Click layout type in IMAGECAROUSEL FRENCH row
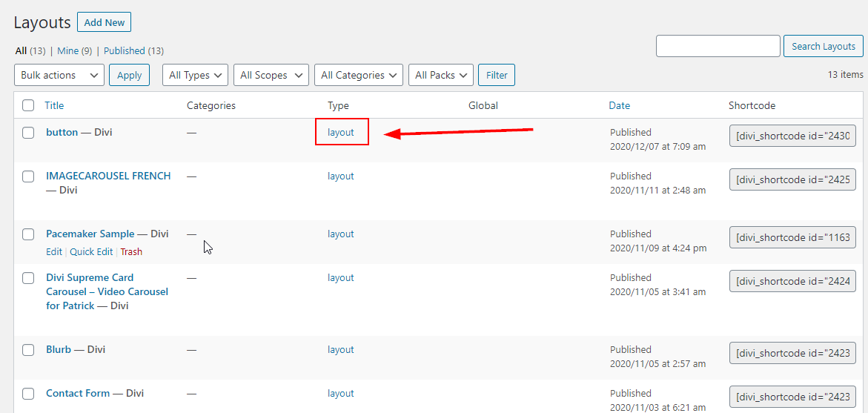The image size is (868, 413). pyautogui.click(x=340, y=176)
